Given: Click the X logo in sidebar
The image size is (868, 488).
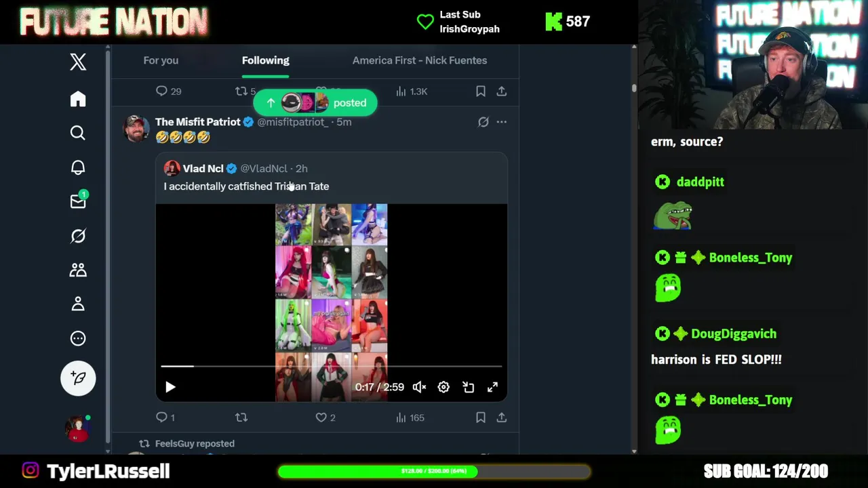Looking at the screenshot, I should pos(78,62).
